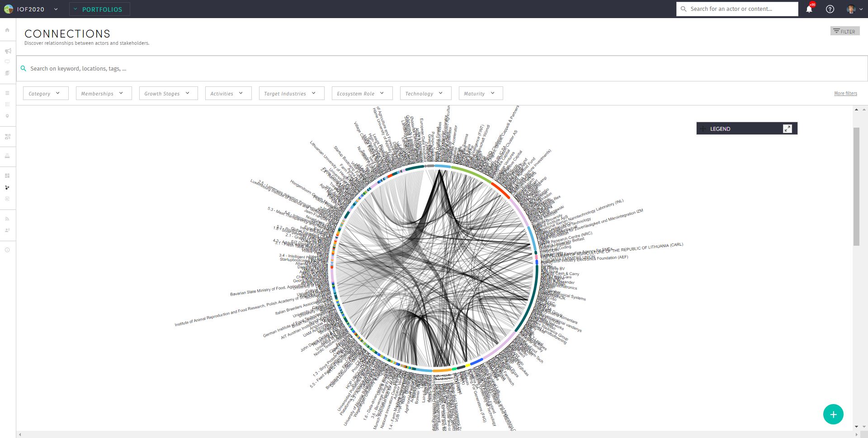This screenshot has height=438, width=868.
Task: Open the RSS feed sidebar icon
Action: [x=7, y=219]
